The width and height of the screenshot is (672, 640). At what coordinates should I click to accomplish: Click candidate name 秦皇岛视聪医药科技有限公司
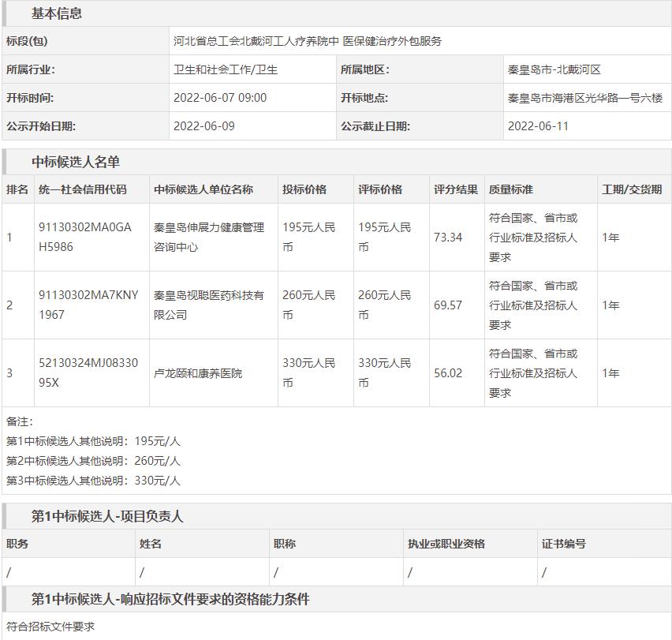pos(209,305)
